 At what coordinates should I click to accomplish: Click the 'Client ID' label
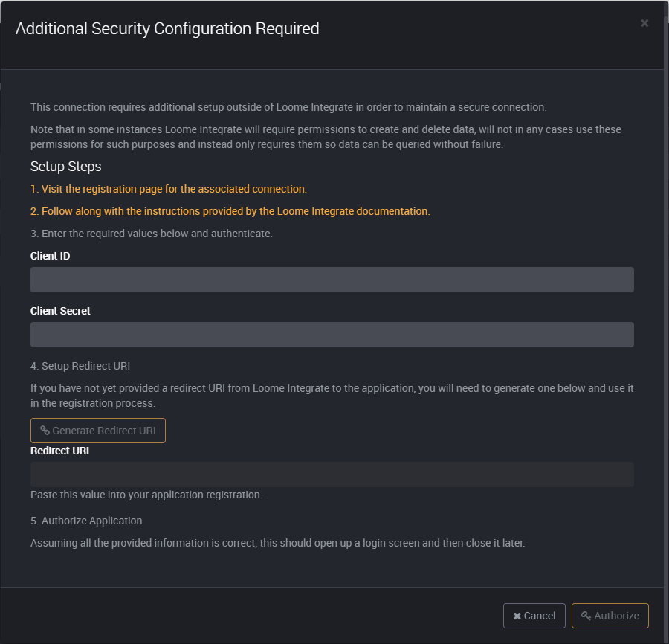50,256
